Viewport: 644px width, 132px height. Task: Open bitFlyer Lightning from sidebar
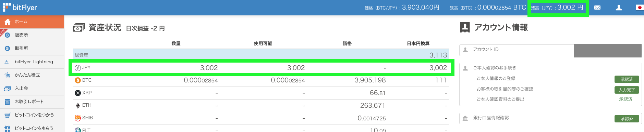(32, 62)
